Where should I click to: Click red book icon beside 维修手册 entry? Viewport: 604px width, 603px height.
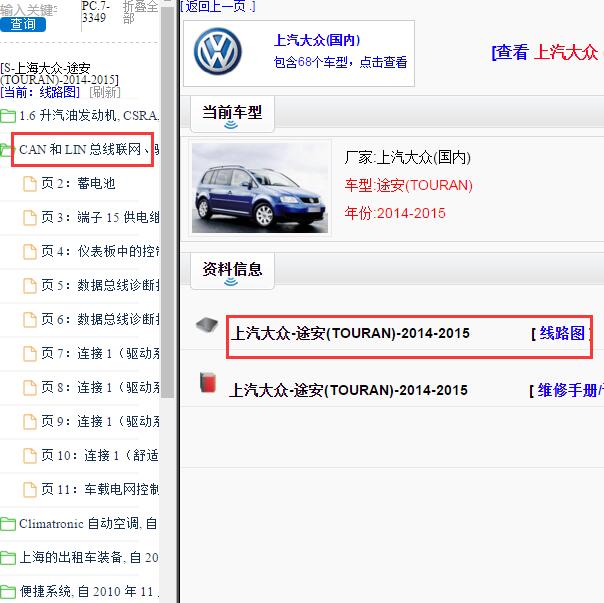click(x=208, y=382)
